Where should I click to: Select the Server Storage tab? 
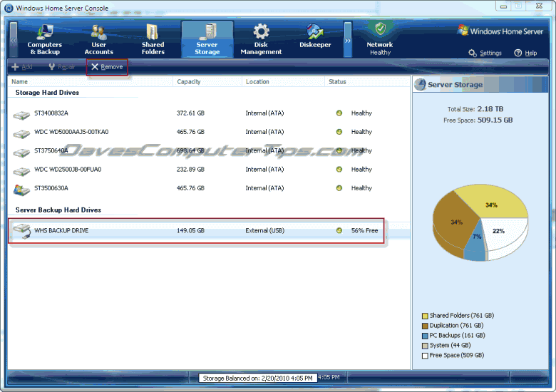pyautogui.click(x=207, y=40)
